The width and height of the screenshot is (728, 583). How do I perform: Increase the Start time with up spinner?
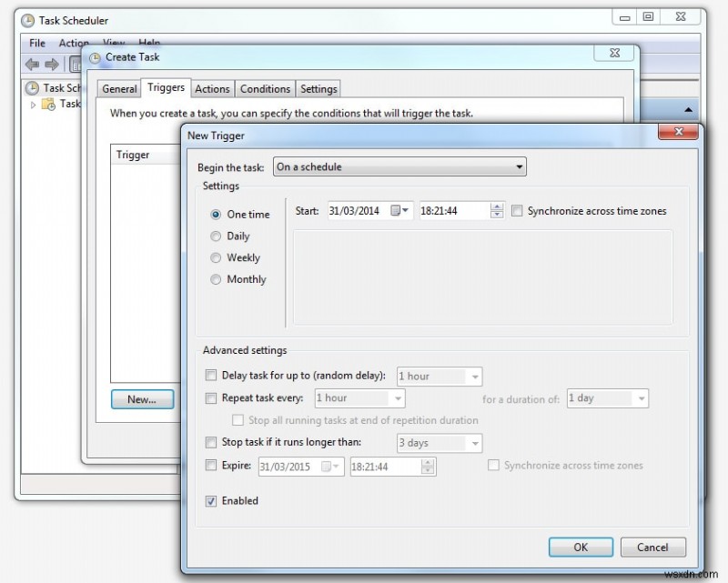pyautogui.click(x=497, y=207)
